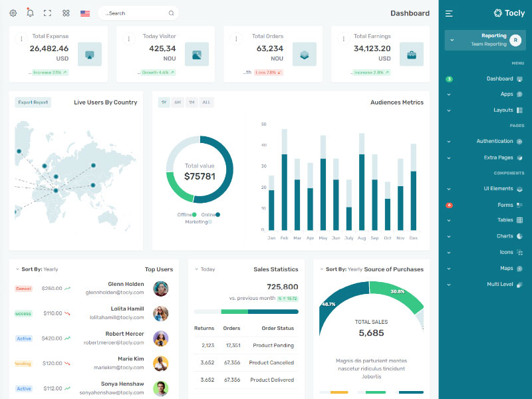Open the Charts sidebar menu item
The height and width of the screenshot is (399, 532).
coord(505,236)
